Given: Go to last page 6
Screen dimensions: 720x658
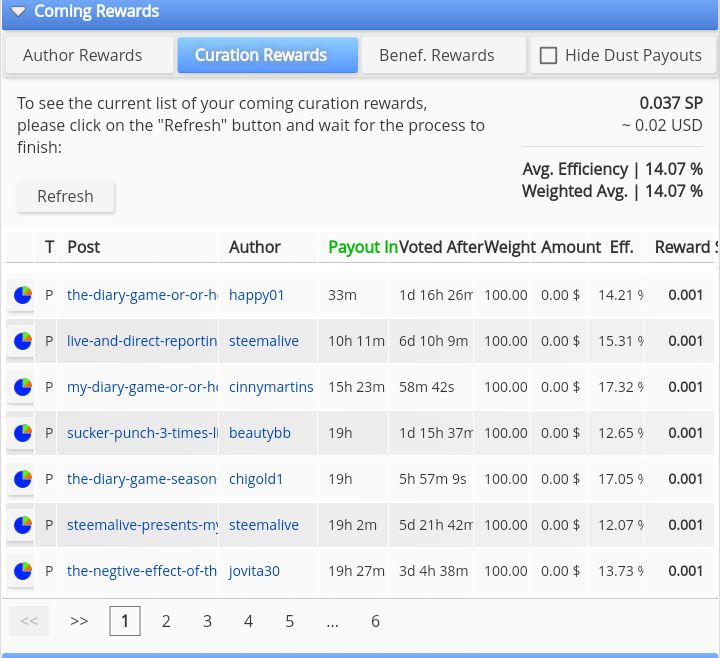Looking at the screenshot, I should pyautogui.click(x=375, y=621).
